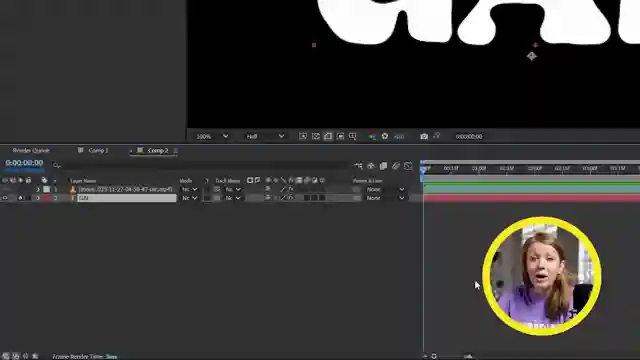The width and height of the screenshot is (640, 360).
Task: Open the composition mini-flowchart icon
Action: point(358,166)
